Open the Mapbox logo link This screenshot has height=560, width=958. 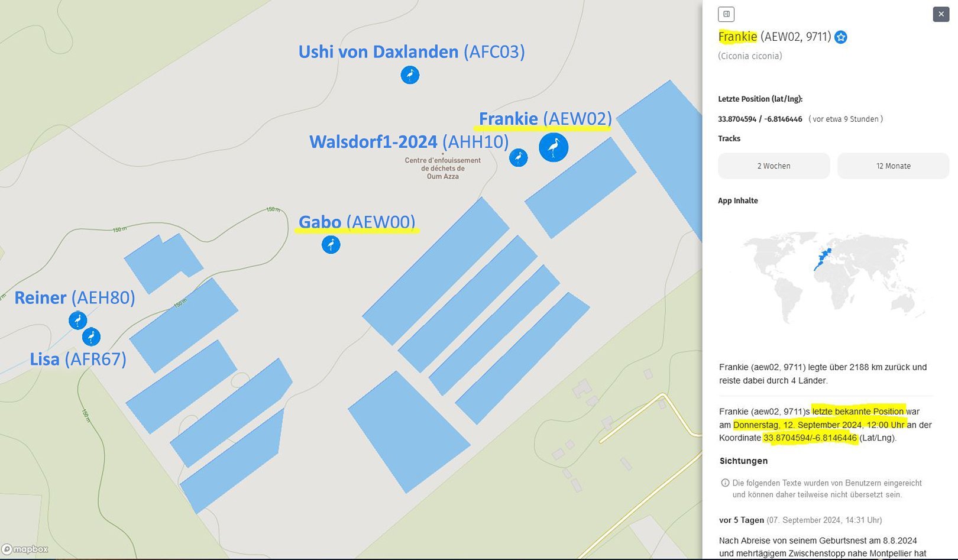pos(25,549)
